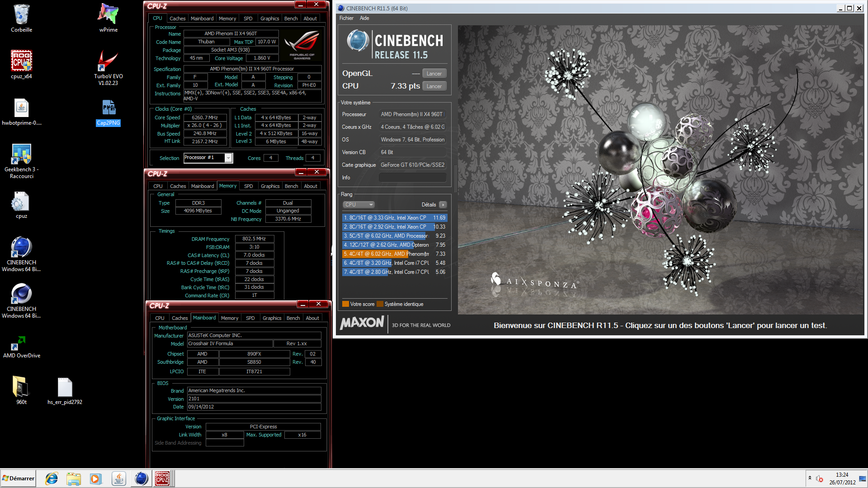Minimize the middle CPU-Z Memory window
Screen dimensions: 868x488
(x=301, y=172)
